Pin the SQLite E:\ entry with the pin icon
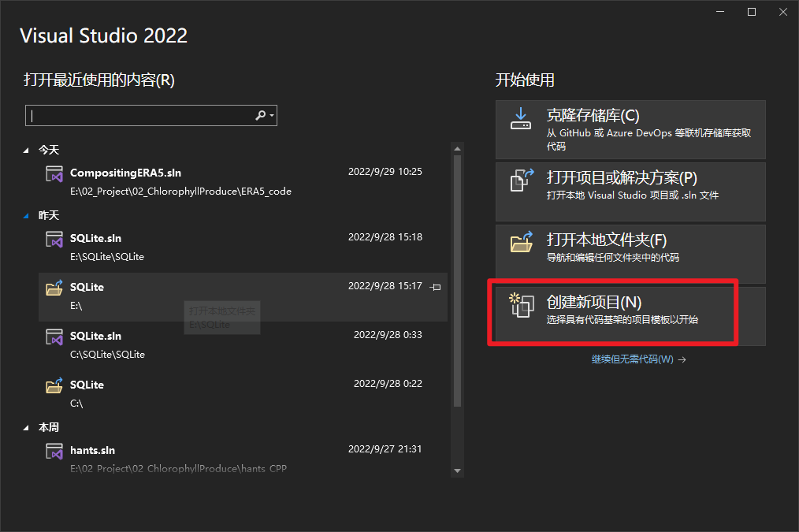Image resolution: width=799 pixels, height=532 pixels. pos(436,287)
